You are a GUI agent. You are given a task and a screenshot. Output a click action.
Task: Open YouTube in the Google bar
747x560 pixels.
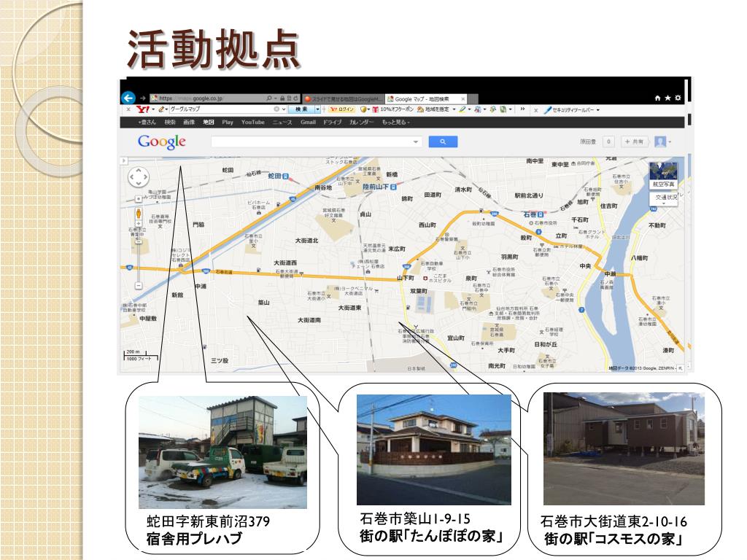[252, 122]
